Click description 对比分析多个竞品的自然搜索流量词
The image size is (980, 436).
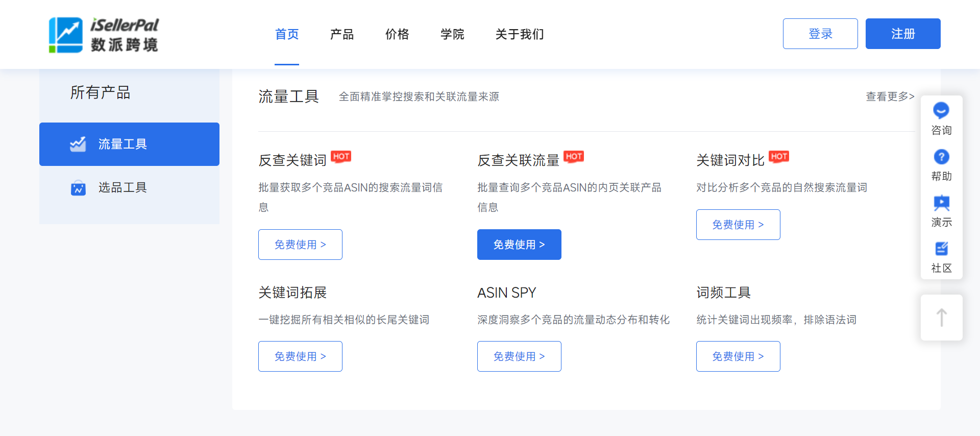(782, 187)
